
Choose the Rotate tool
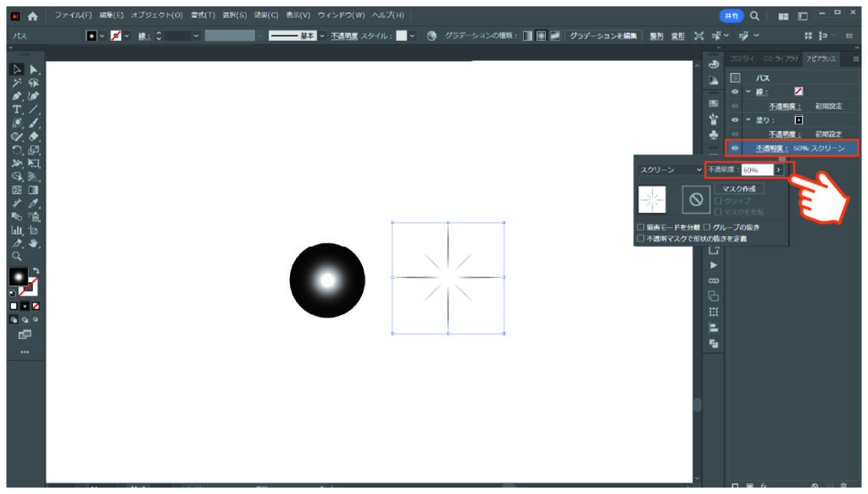point(17,150)
